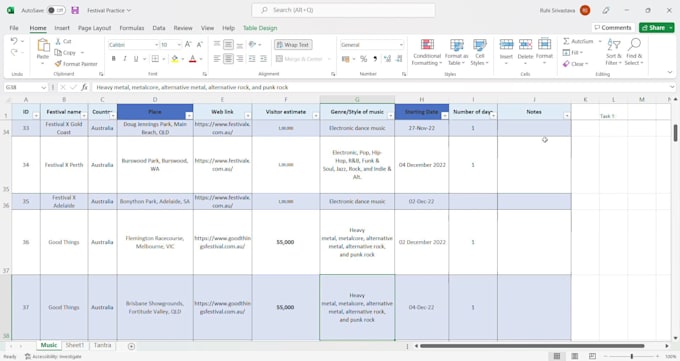Click the vertical scrollbar thumb
Image resolution: width=680 pixels, height=361 pixels.
point(675,133)
